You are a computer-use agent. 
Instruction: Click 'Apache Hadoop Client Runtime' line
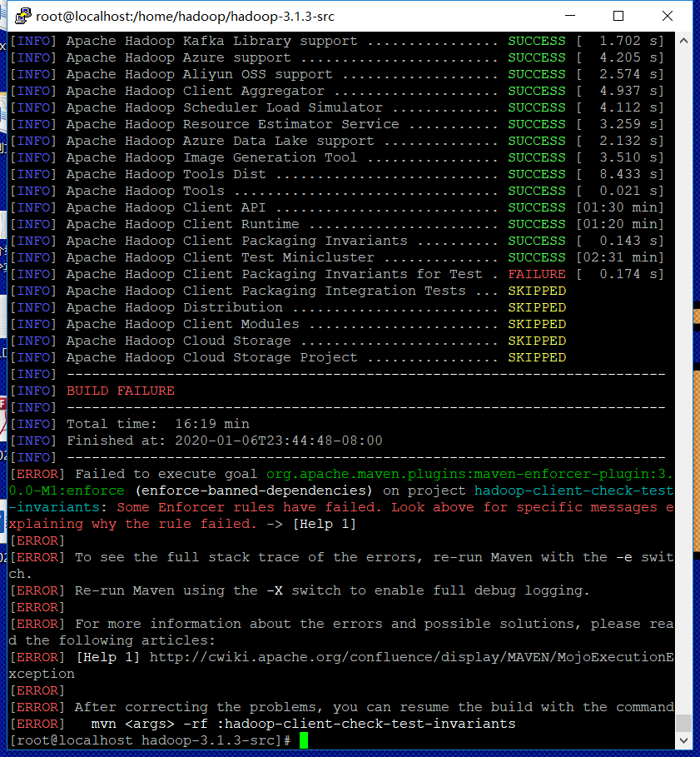pyautogui.click(x=337, y=224)
